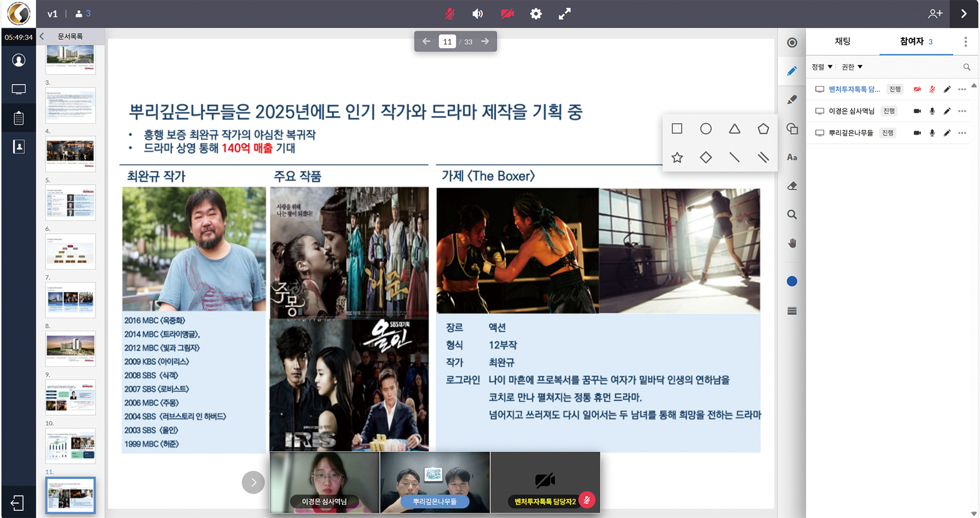The width and height of the screenshot is (980, 518).
Task: Open settings gear in top toolbar
Action: (x=536, y=14)
